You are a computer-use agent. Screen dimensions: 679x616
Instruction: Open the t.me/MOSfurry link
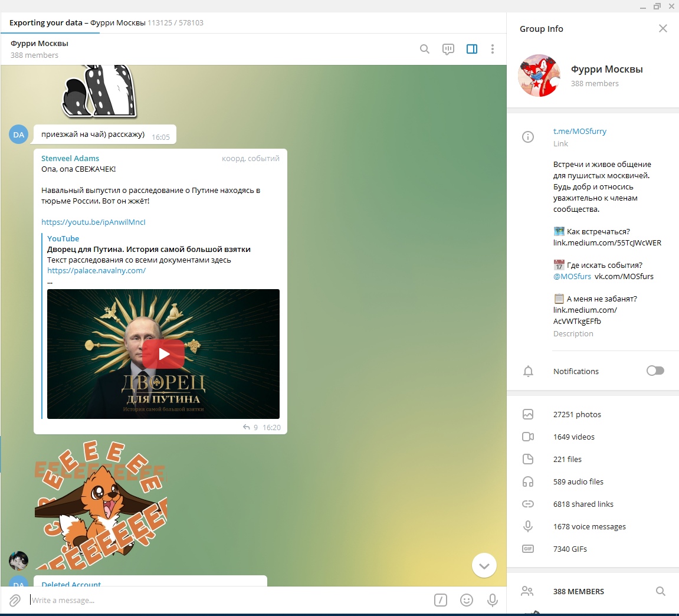579,131
